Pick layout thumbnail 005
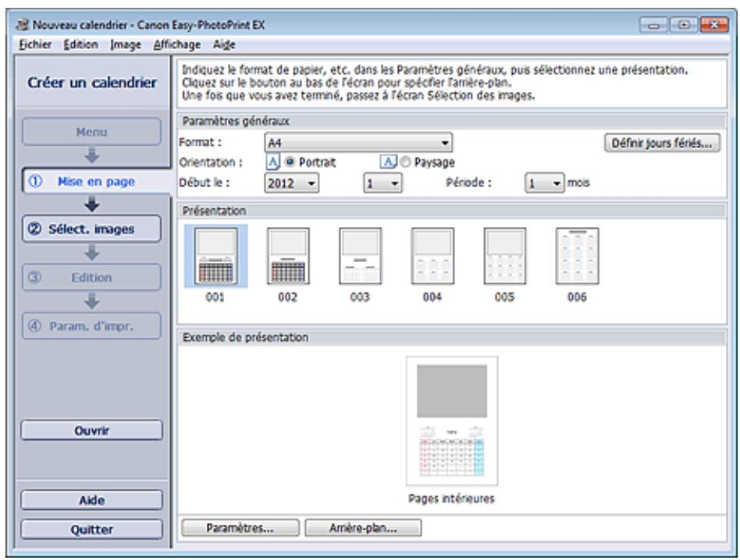 coord(504,256)
